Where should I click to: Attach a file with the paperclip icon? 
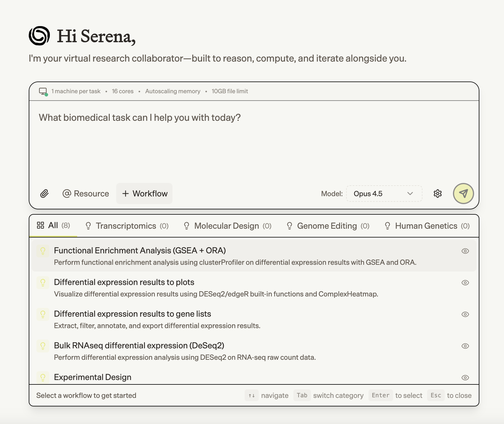[x=44, y=194]
